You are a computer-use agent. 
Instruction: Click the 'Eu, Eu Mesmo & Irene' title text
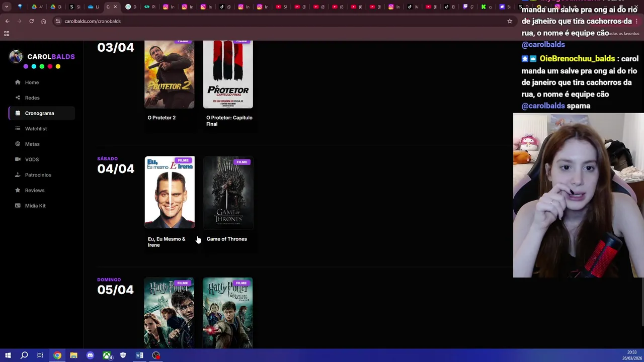pyautogui.click(x=167, y=242)
